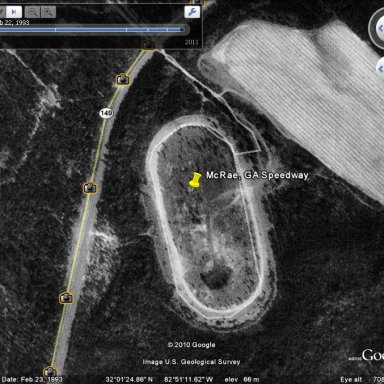This screenshot has width=384, height=384.
Task: Click the yellow McRae Speedway pushpin
Action: (x=195, y=180)
